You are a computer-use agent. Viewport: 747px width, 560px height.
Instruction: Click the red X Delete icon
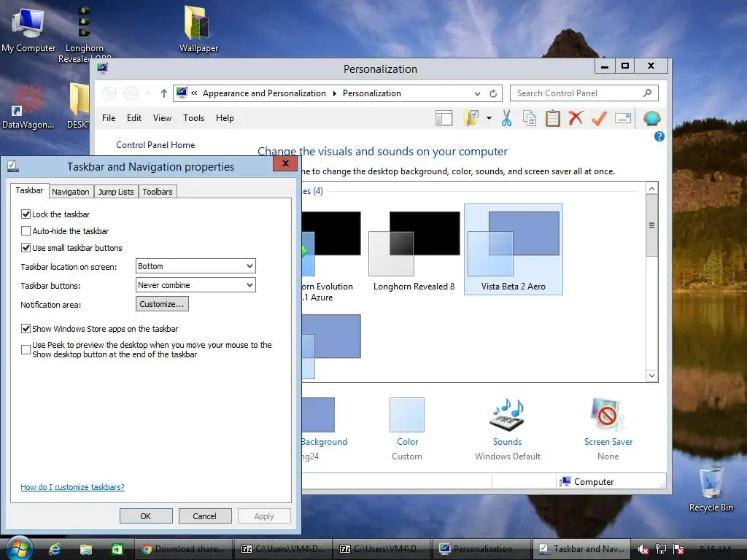click(x=576, y=118)
